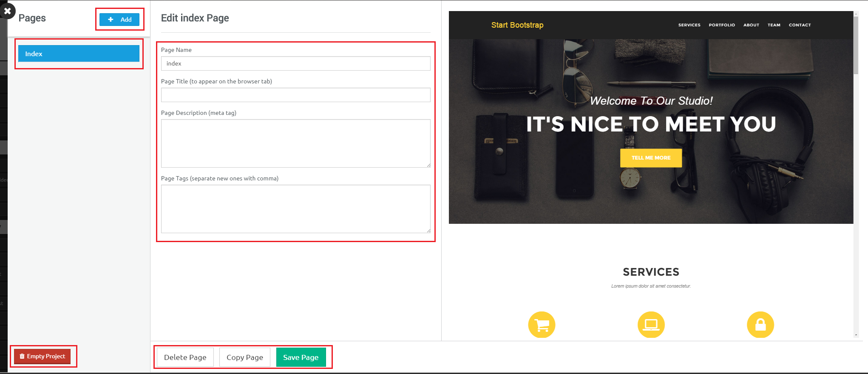Click the Page Tags textarea
Viewport: 868px width, 374px height.
tap(295, 208)
